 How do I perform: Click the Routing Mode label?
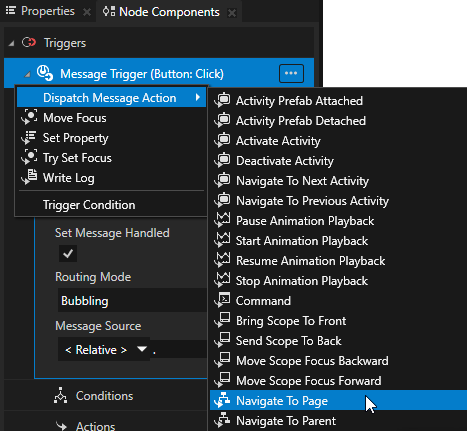[93, 277]
